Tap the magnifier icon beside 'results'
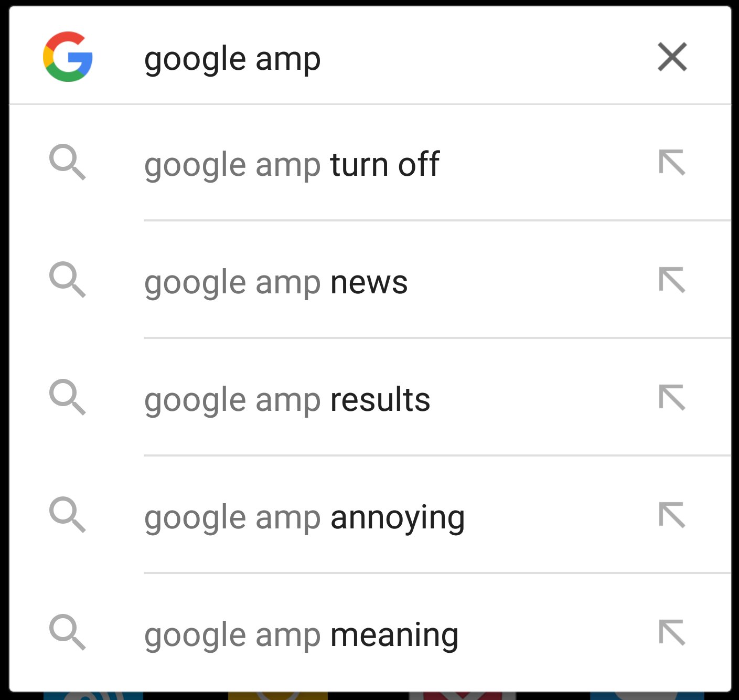 click(68, 397)
